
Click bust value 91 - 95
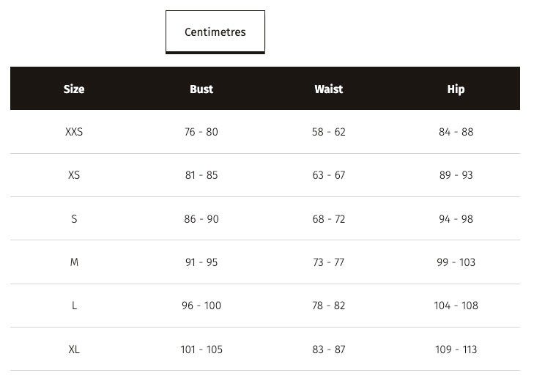(201, 262)
